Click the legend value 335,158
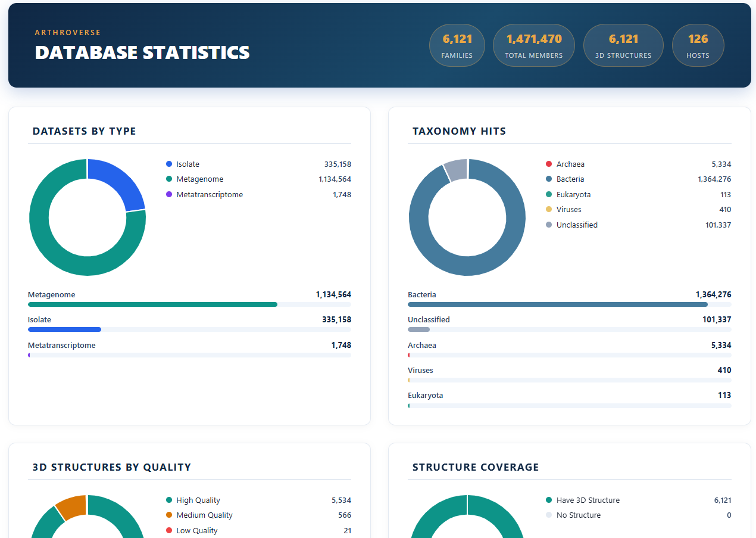Screen dimensions: 756x538 point(338,164)
